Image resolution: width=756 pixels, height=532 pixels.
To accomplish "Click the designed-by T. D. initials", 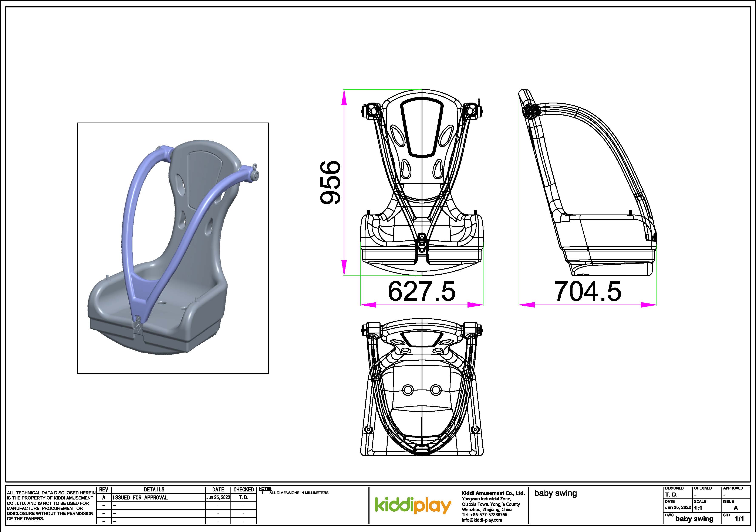I will pyautogui.click(x=671, y=495).
